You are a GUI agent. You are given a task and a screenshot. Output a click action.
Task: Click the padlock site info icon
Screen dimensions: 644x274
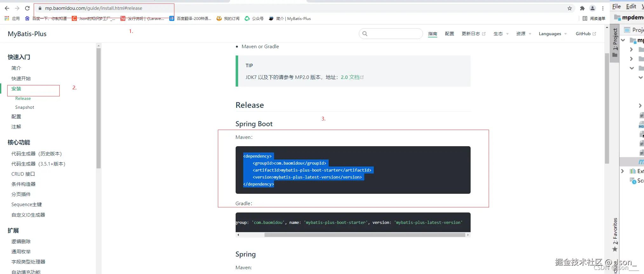tap(40, 8)
